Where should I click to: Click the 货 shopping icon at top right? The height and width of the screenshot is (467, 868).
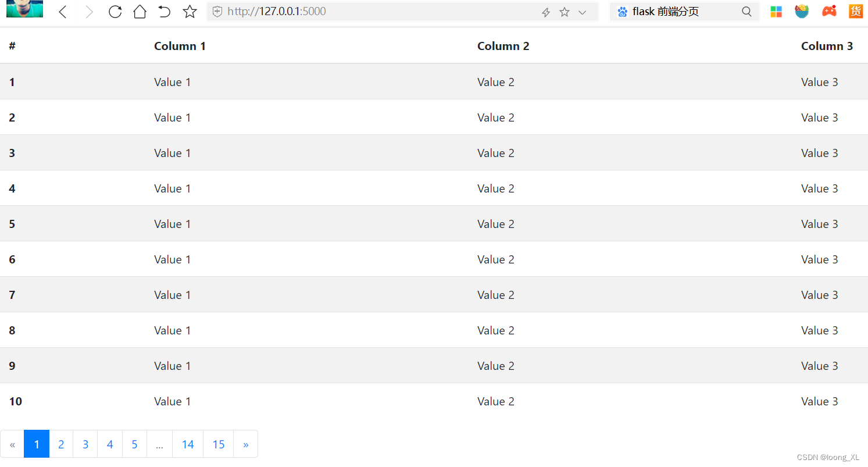[x=856, y=10]
